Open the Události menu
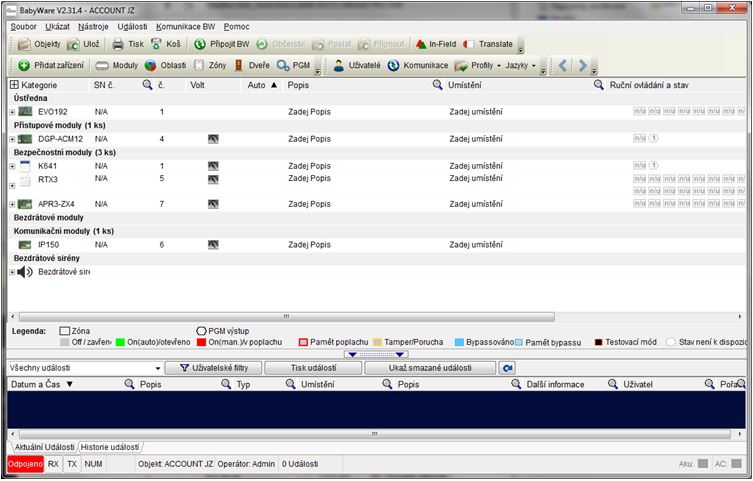This screenshot has height=481, width=753. pyautogui.click(x=133, y=26)
